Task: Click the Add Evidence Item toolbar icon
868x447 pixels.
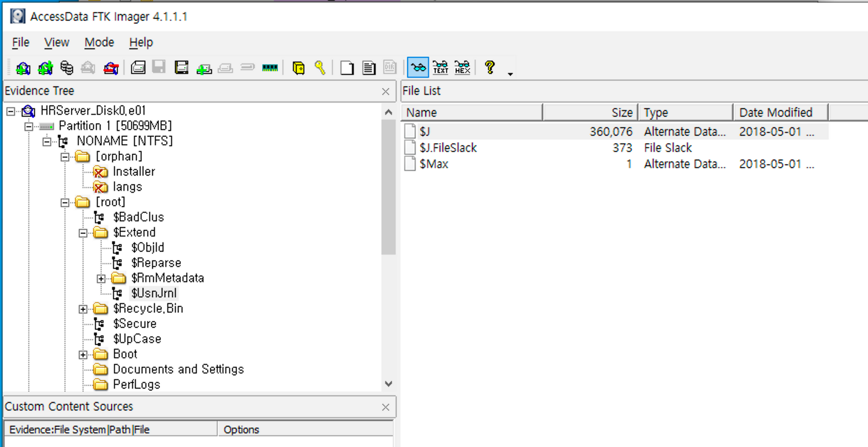Action: coord(23,68)
